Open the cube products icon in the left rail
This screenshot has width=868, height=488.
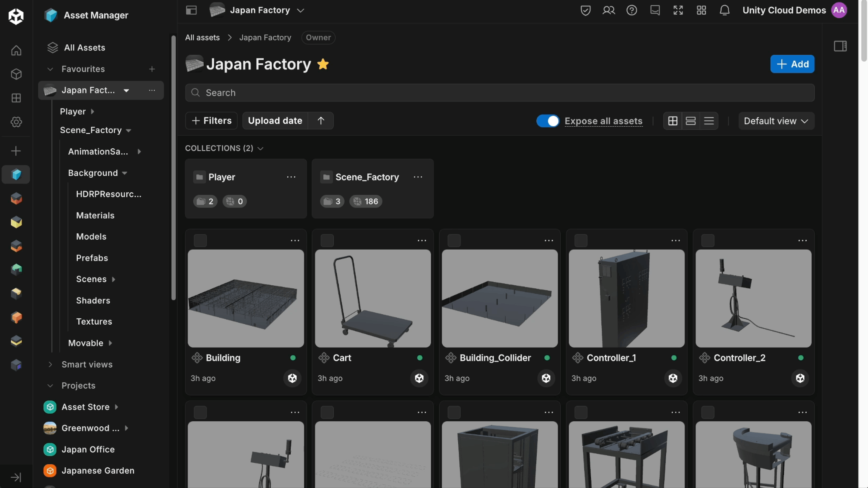click(16, 74)
